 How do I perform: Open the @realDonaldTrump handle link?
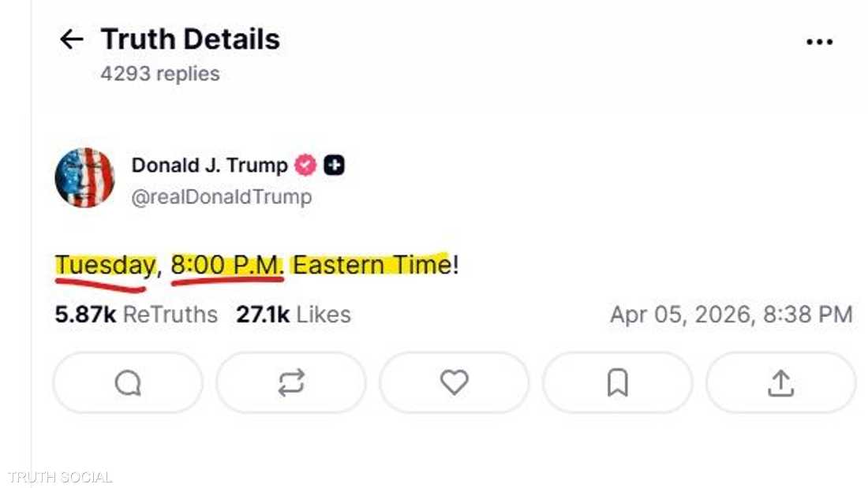(221, 196)
